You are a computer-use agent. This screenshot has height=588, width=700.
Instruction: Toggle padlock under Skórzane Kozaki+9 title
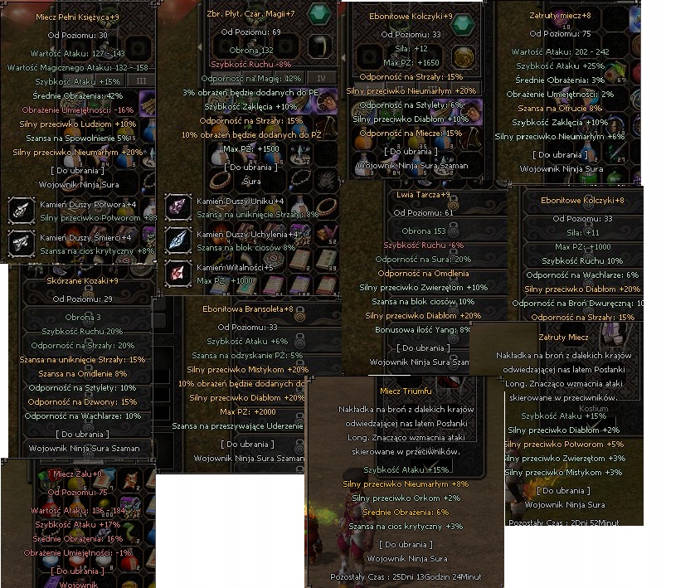[89, 291]
